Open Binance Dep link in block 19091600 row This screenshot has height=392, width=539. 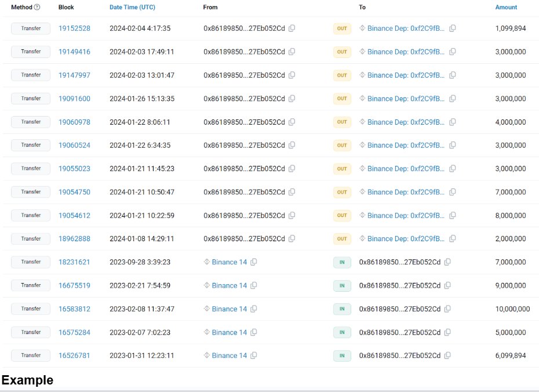pyautogui.click(x=406, y=99)
